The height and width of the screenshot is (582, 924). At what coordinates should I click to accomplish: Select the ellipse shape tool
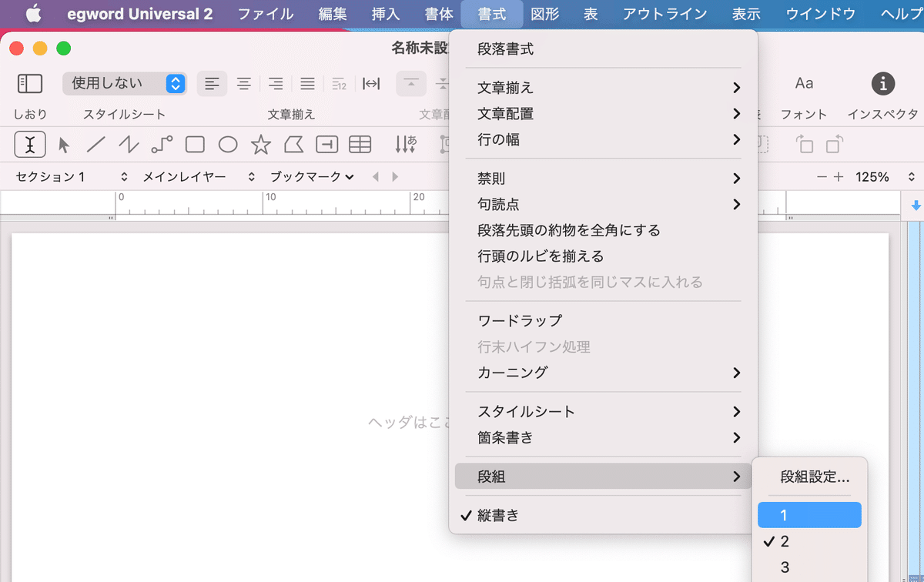click(228, 144)
